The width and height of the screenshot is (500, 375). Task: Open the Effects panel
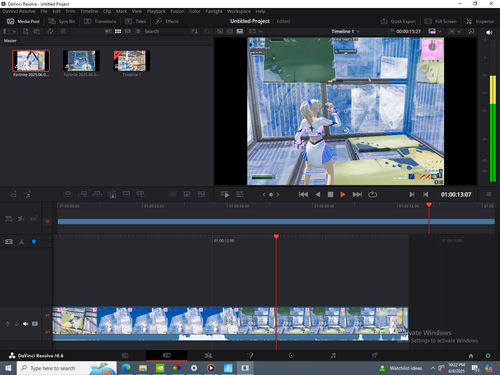167,21
